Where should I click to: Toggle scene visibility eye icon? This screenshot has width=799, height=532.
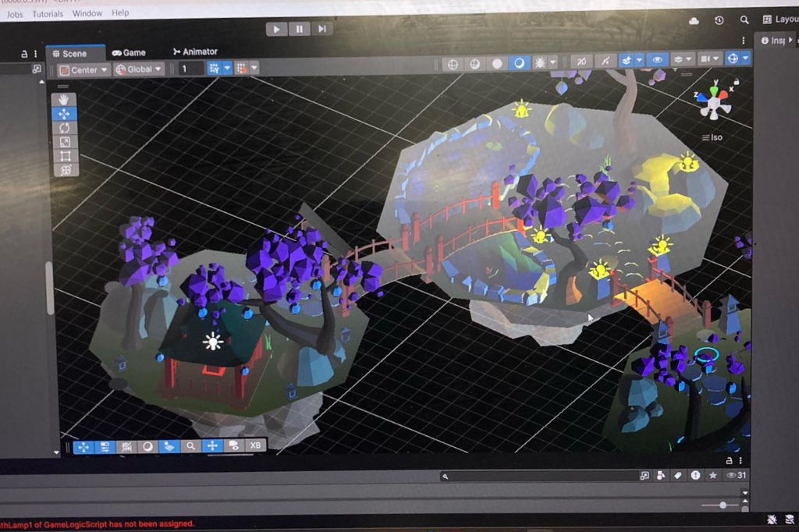coord(657,60)
